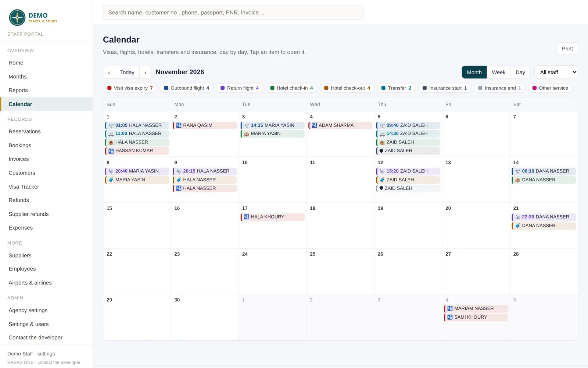Open SAMI KHOURY event on Dec 4
Image resolution: width=588 pixels, height=368 pixels.
(476, 317)
